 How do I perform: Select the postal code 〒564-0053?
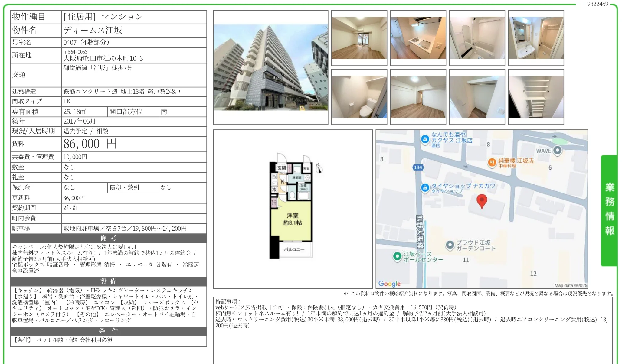coord(75,52)
